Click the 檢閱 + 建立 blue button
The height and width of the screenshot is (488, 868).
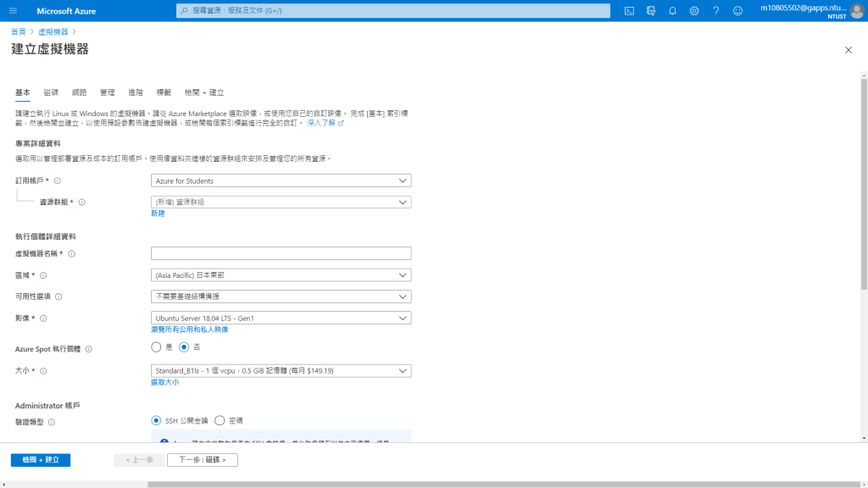point(41,460)
